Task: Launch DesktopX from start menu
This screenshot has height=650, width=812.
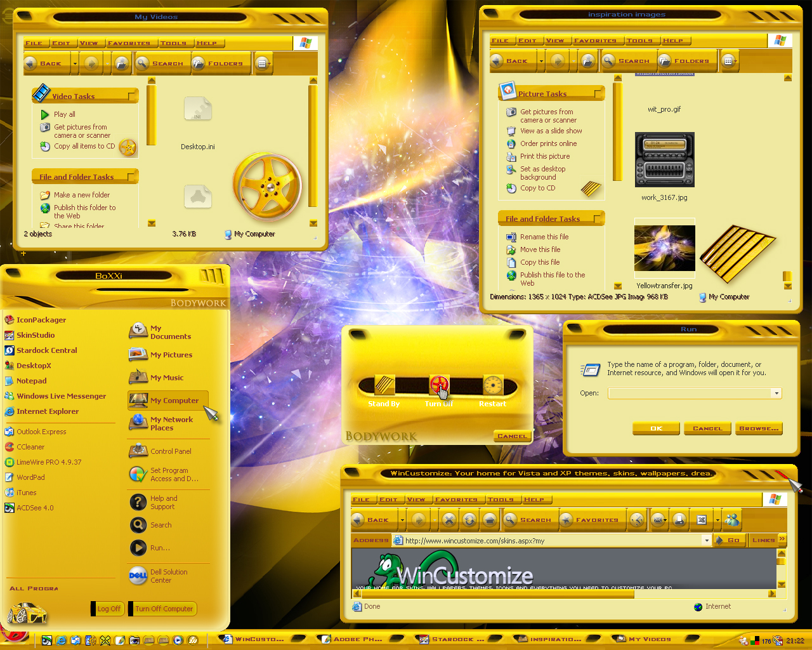Action: click(28, 366)
